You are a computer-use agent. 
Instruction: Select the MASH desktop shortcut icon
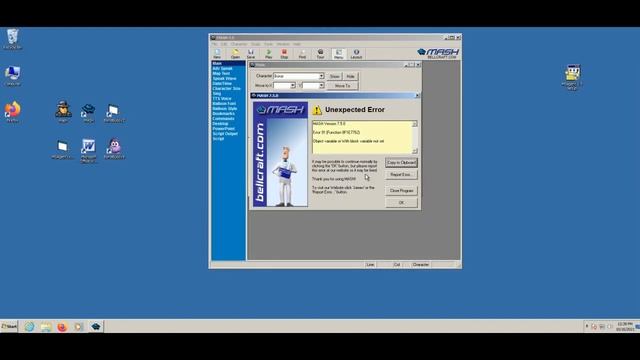88,113
